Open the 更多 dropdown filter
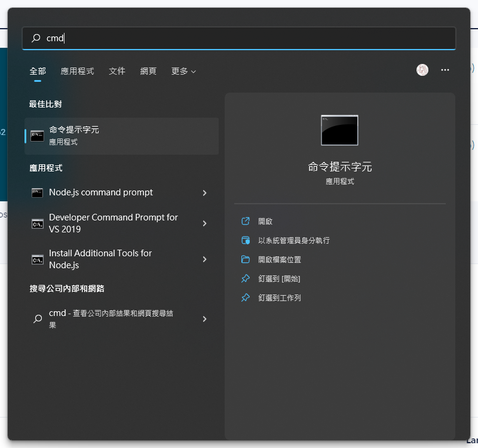This screenshot has height=448, width=478. tap(183, 71)
